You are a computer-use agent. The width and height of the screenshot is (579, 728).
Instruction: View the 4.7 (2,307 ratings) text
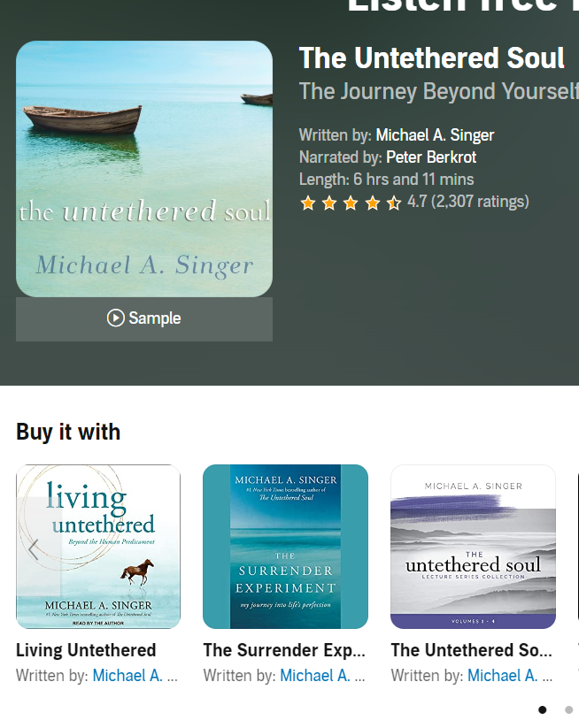[x=468, y=202]
